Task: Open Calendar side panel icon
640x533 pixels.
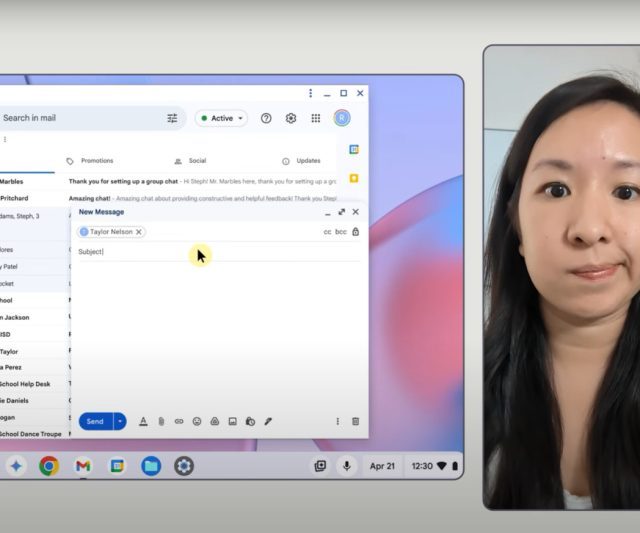Action: [x=354, y=149]
